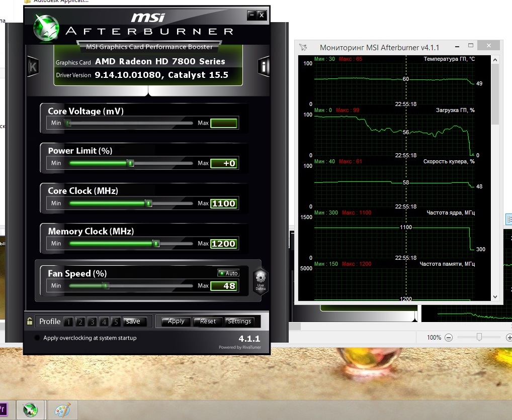Open the Paint taskbar icon
Viewport: 512px width, 420px height.
pos(62,410)
